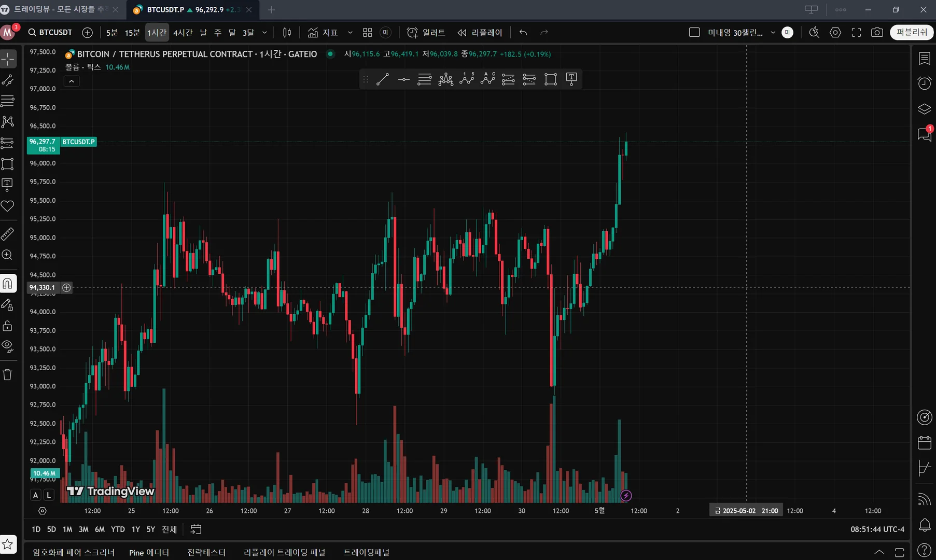This screenshot has width=936, height=560.
Task: Redo the last chart action
Action: pyautogui.click(x=544, y=33)
